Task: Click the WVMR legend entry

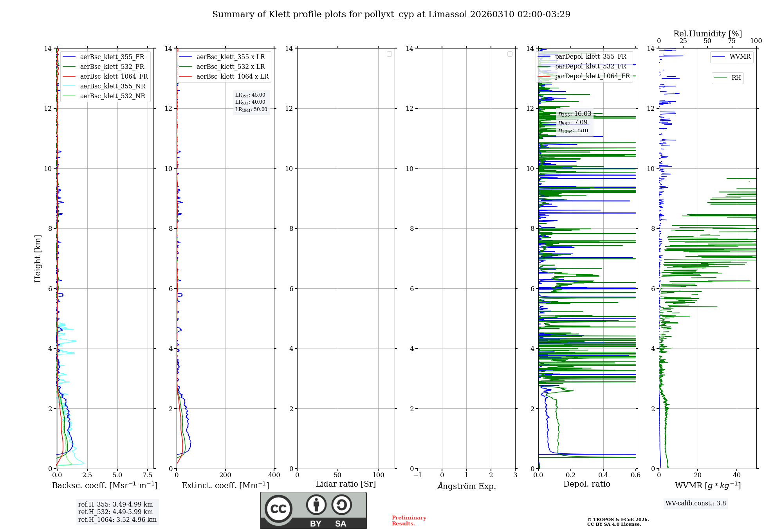Action: pos(740,57)
